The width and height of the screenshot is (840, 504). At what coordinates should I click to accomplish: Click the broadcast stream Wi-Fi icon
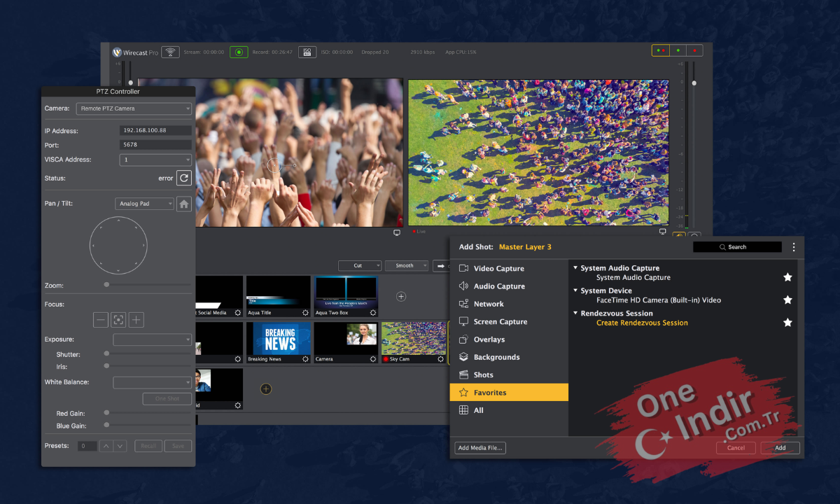click(170, 52)
